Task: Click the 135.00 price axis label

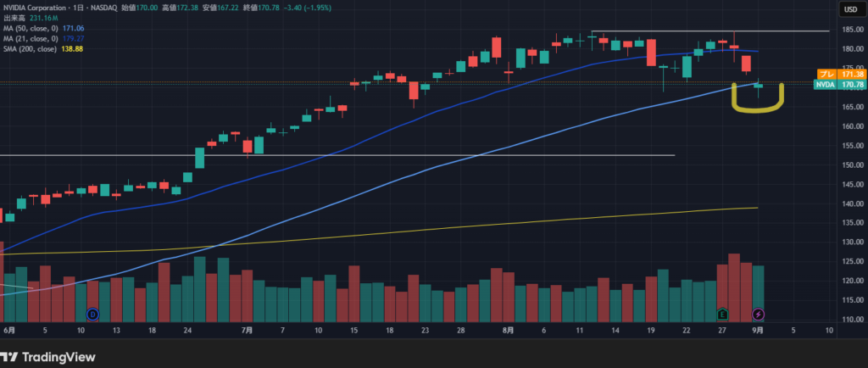Action: [853, 223]
